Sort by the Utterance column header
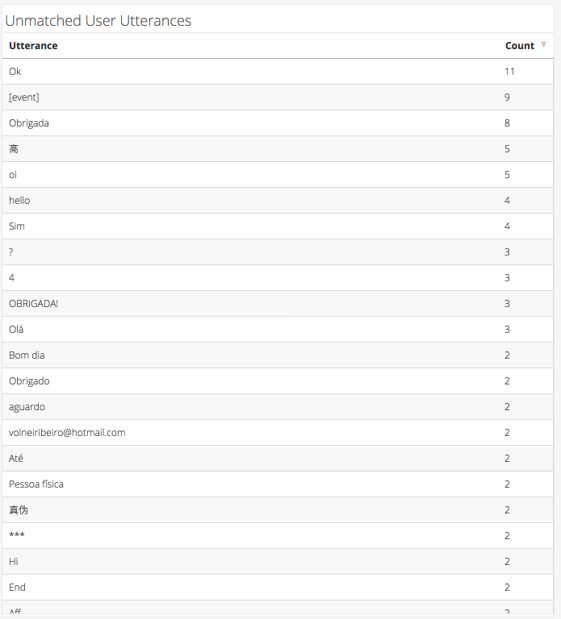Viewport: 561px width, 619px height. [33, 46]
